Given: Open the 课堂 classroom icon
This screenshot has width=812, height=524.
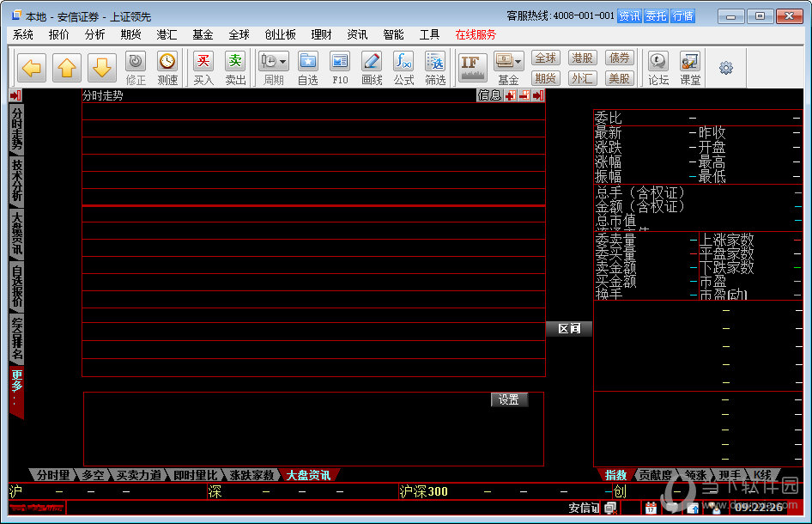Looking at the screenshot, I should point(690,68).
